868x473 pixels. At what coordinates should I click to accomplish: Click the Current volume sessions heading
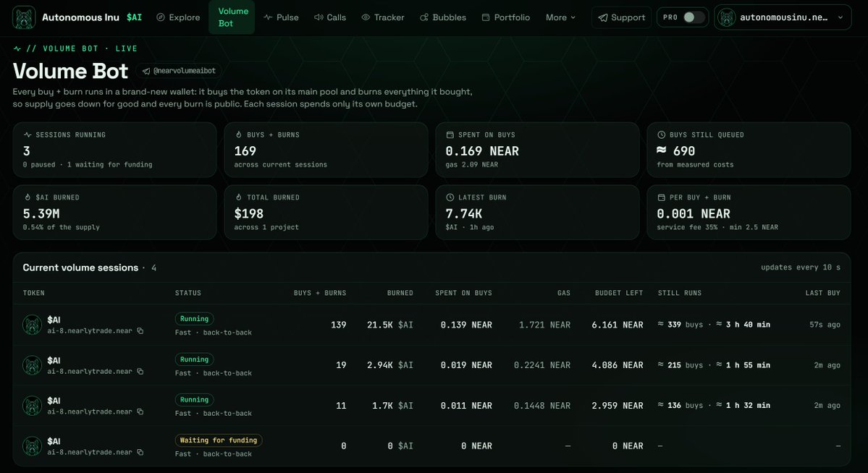(x=80, y=268)
